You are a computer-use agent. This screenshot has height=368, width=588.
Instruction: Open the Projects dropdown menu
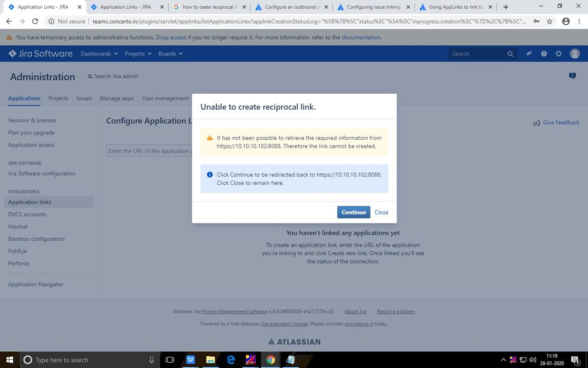138,54
